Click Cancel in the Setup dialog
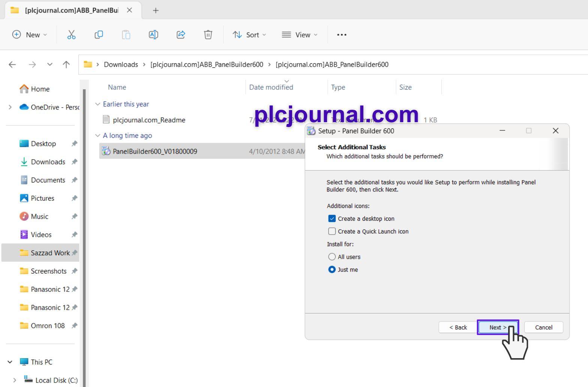 click(x=543, y=327)
